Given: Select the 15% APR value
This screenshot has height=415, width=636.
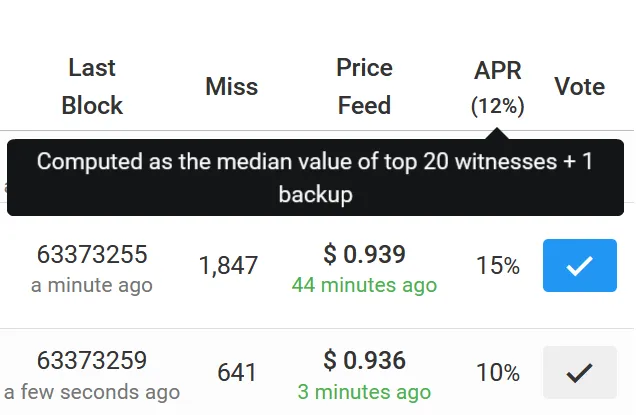Looking at the screenshot, I should pyautogui.click(x=498, y=266).
